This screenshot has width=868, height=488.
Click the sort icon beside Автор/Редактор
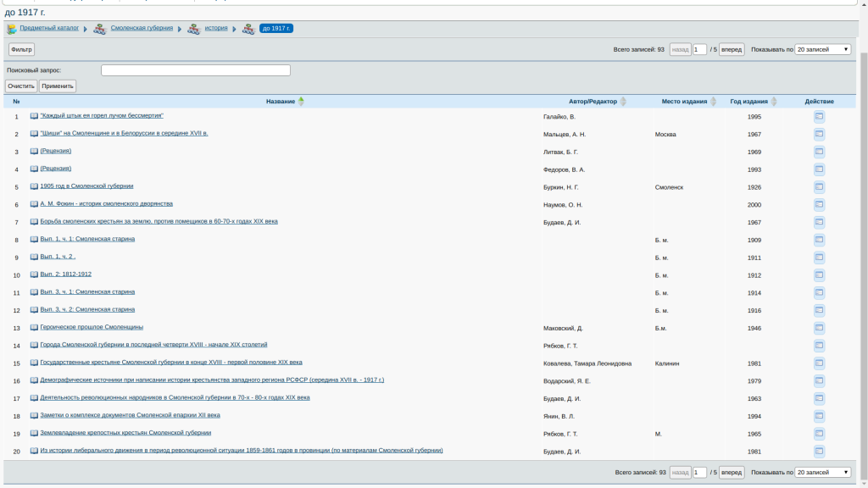pos(623,102)
